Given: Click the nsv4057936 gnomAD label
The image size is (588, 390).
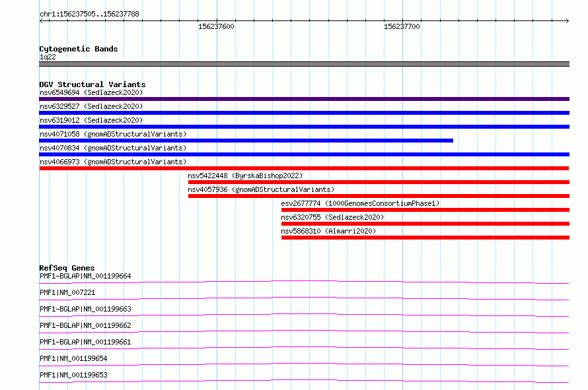Looking at the screenshot, I should (261, 189).
